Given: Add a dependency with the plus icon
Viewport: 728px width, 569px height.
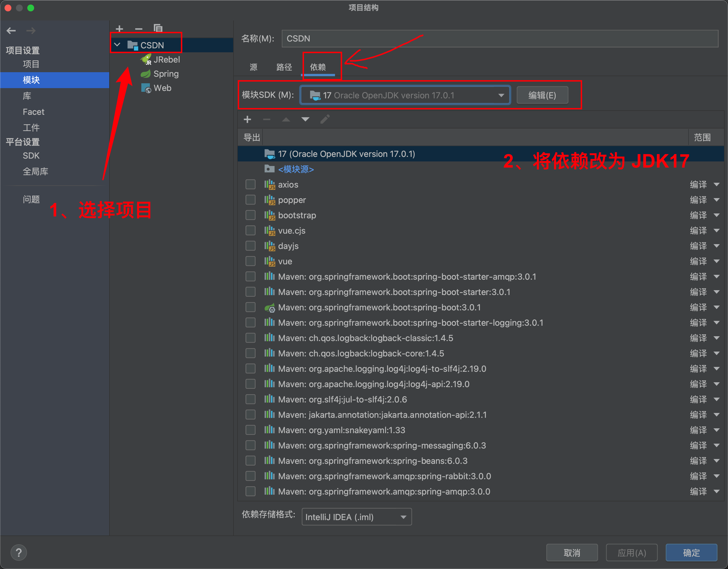Looking at the screenshot, I should coord(247,119).
